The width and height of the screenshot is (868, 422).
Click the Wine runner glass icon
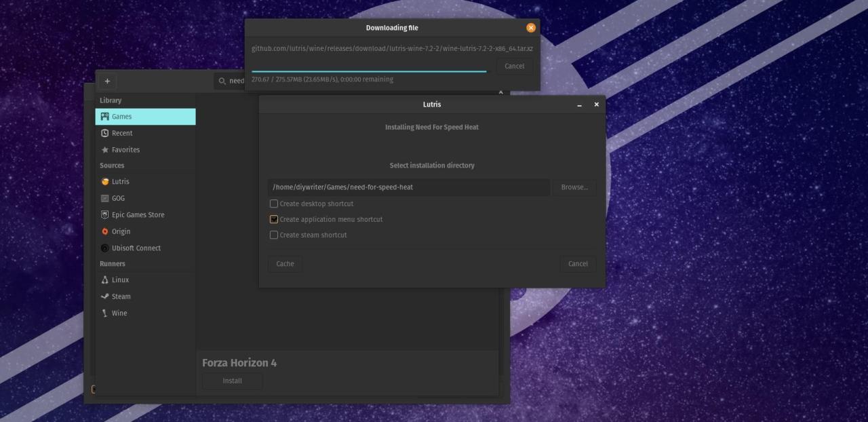click(105, 313)
